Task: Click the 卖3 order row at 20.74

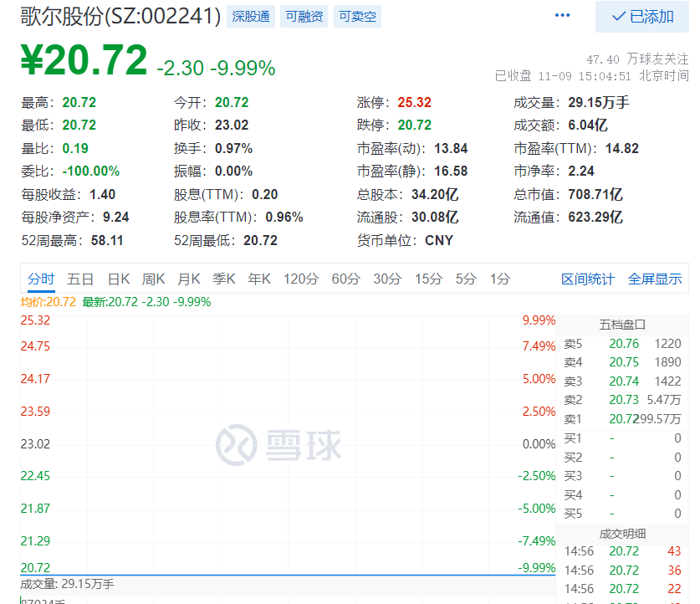Action: [622, 381]
